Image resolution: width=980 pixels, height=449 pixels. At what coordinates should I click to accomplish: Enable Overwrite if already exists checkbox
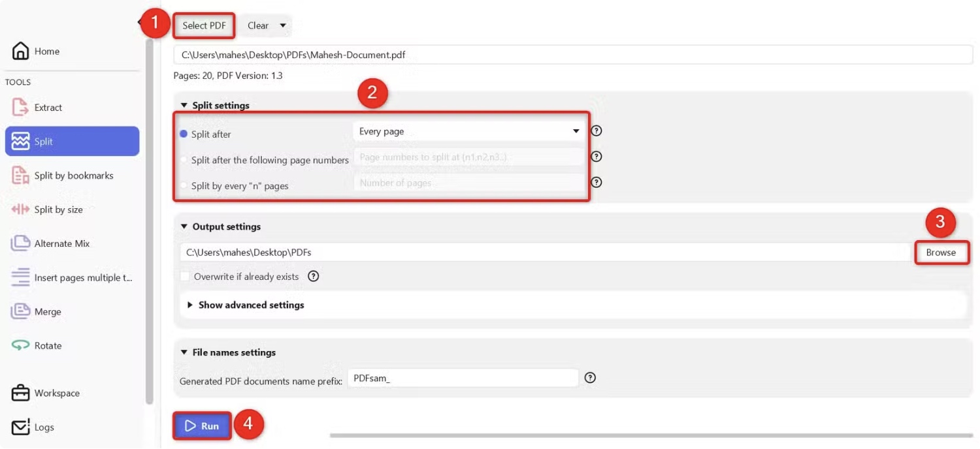tap(185, 277)
